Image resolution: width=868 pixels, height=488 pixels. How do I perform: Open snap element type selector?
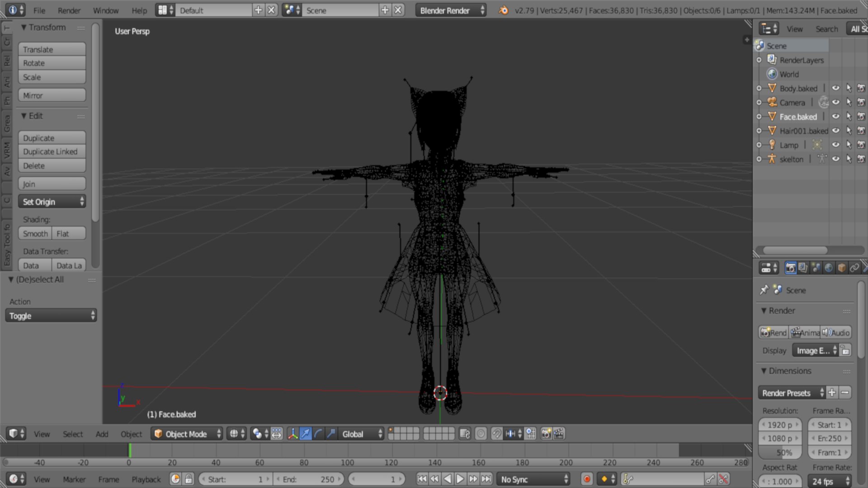(x=513, y=434)
